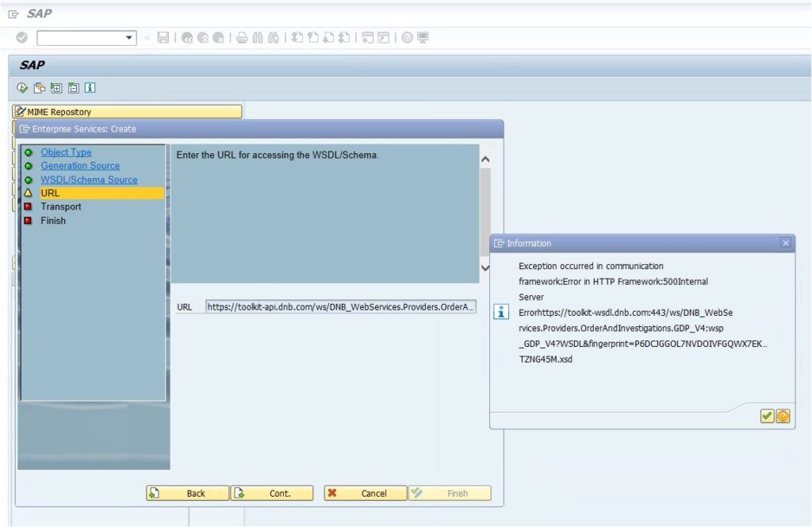Click the Save diskette icon
This screenshot has width=812, height=527.
click(163, 37)
